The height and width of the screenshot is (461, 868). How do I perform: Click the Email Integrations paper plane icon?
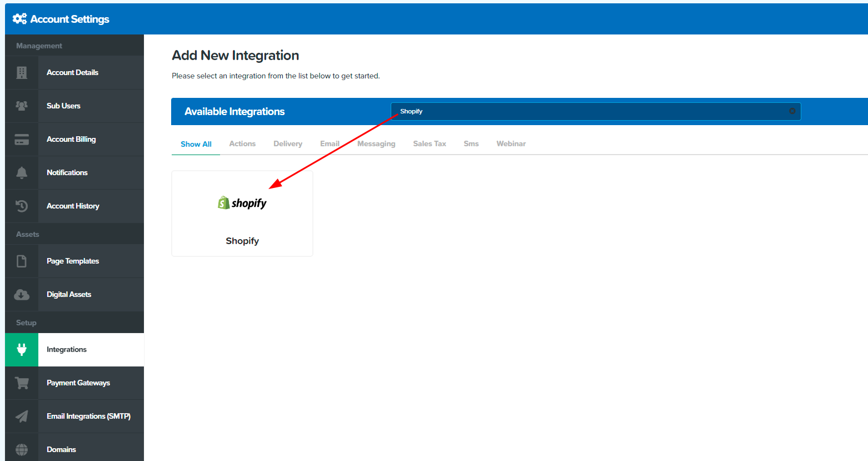(22, 416)
